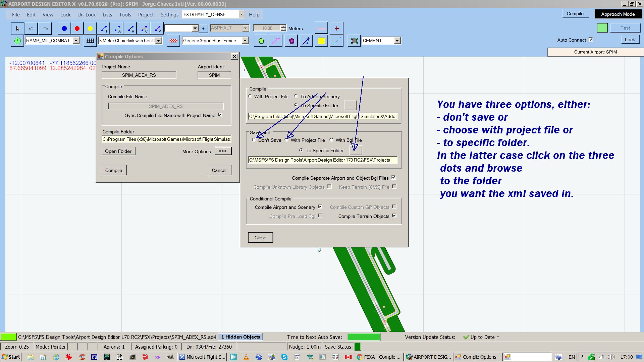Image resolution: width=644 pixels, height=362 pixels.
Task: Toggle Sync Compile File Name checkbox
Action: point(220,115)
